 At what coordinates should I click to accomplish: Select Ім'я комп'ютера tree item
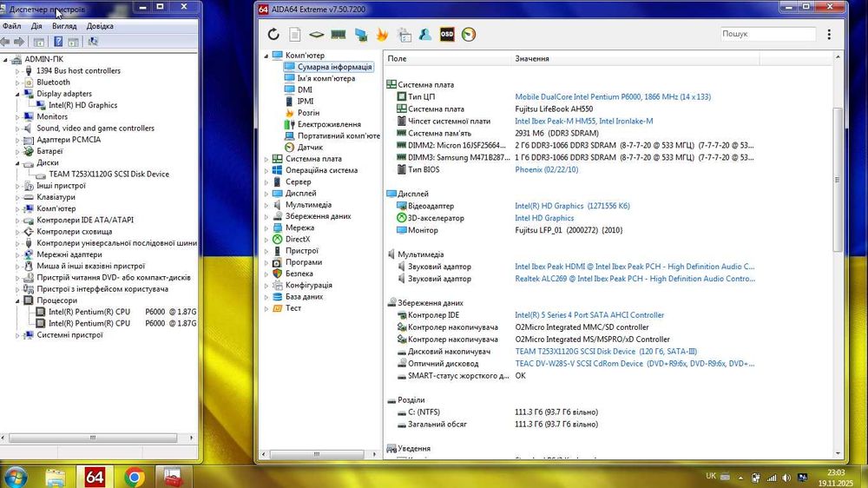pyautogui.click(x=326, y=79)
